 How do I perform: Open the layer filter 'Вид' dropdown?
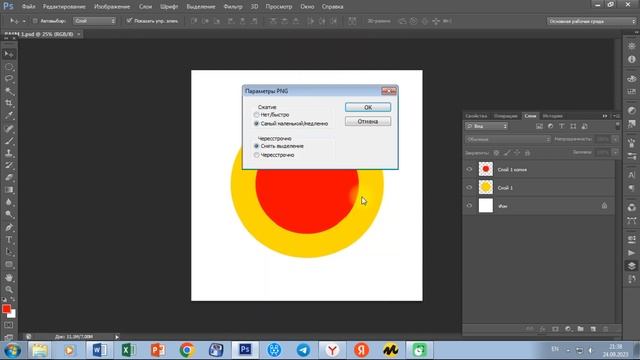487,127
